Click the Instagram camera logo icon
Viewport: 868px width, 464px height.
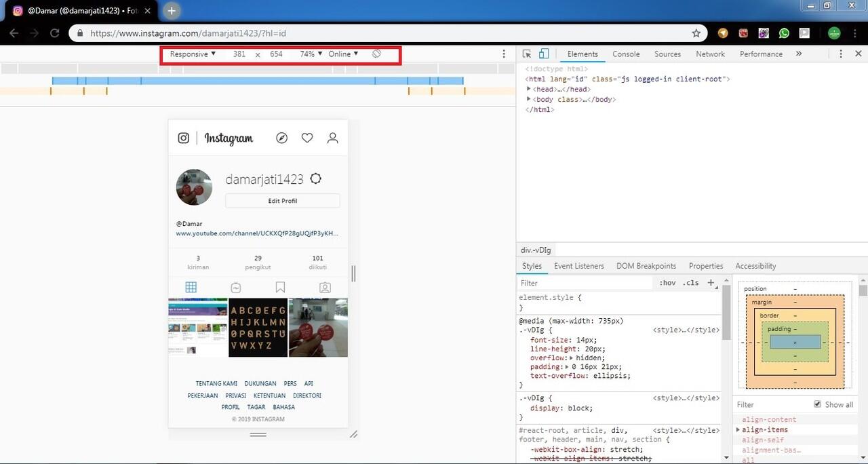183,138
